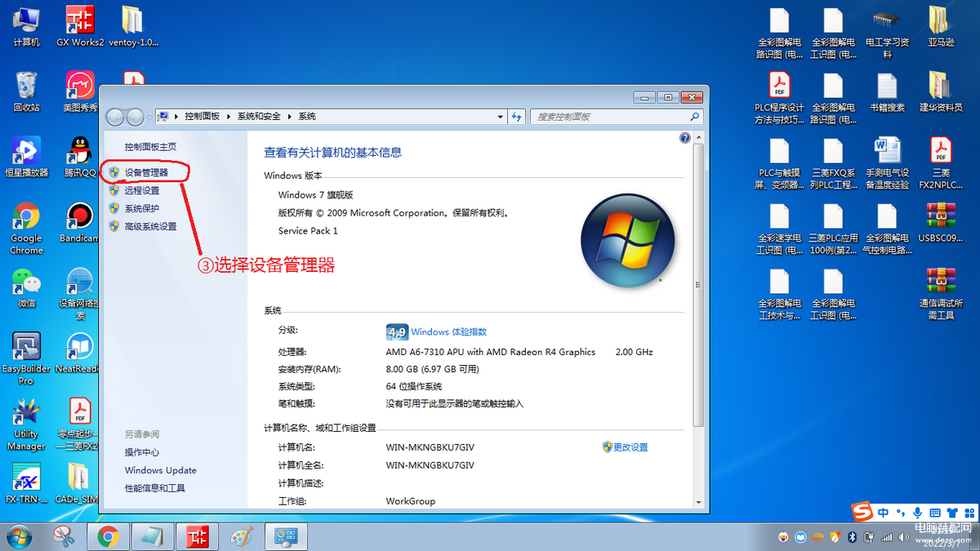980x551 pixels.
Task: Select 系统和安全 in the breadcrumb
Action: click(x=259, y=117)
